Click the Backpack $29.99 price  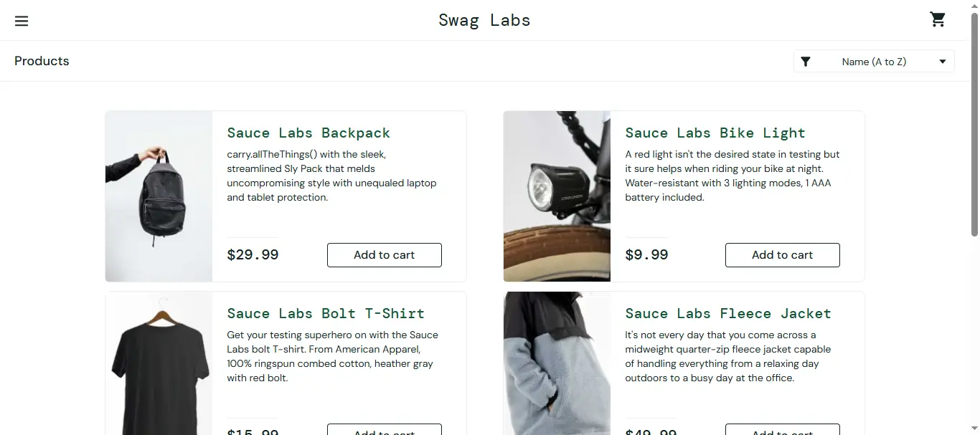(x=253, y=254)
